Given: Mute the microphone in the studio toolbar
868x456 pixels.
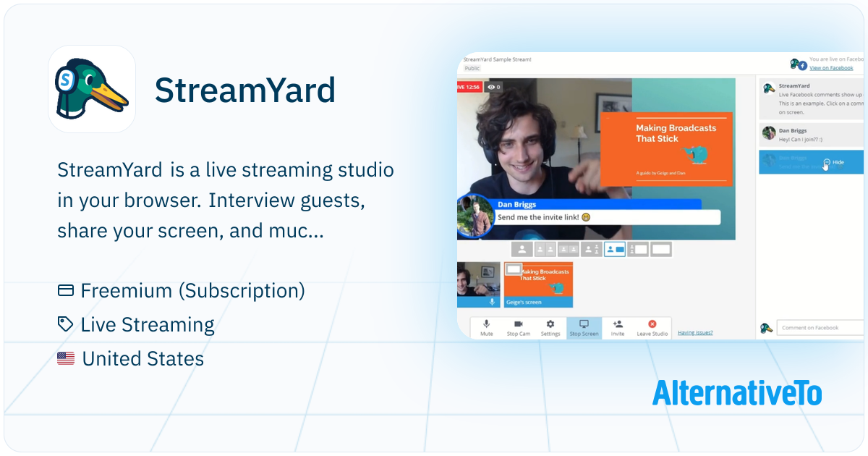Looking at the screenshot, I should [487, 328].
